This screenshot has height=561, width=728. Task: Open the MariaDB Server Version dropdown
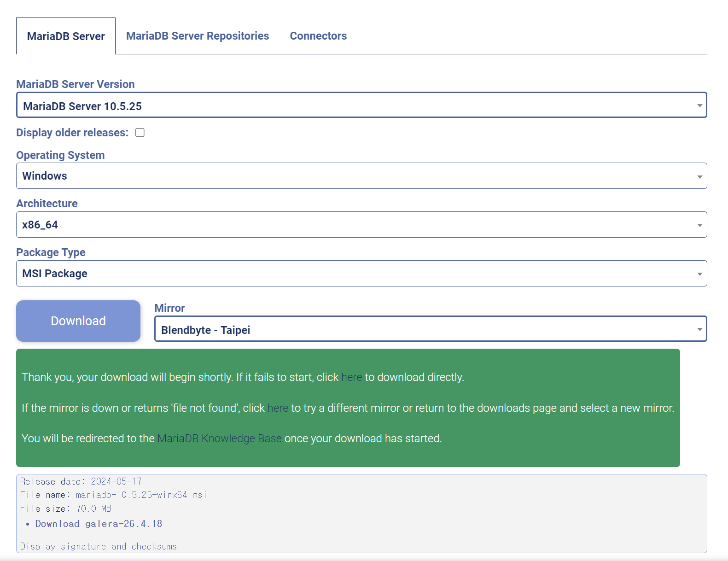tap(361, 105)
